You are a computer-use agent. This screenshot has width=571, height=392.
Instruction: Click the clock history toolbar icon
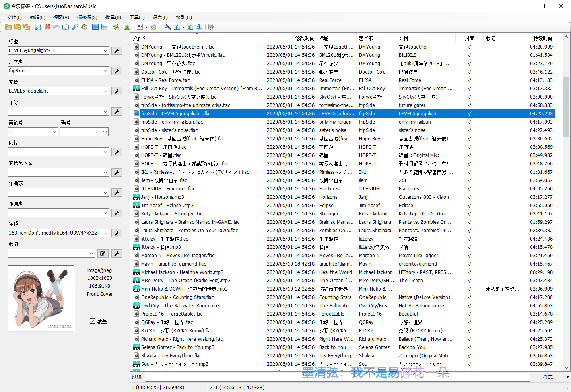coord(84,27)
